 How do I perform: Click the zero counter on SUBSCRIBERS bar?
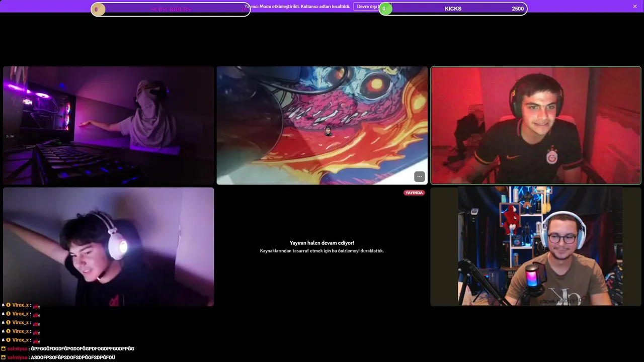tap(97, 9)
